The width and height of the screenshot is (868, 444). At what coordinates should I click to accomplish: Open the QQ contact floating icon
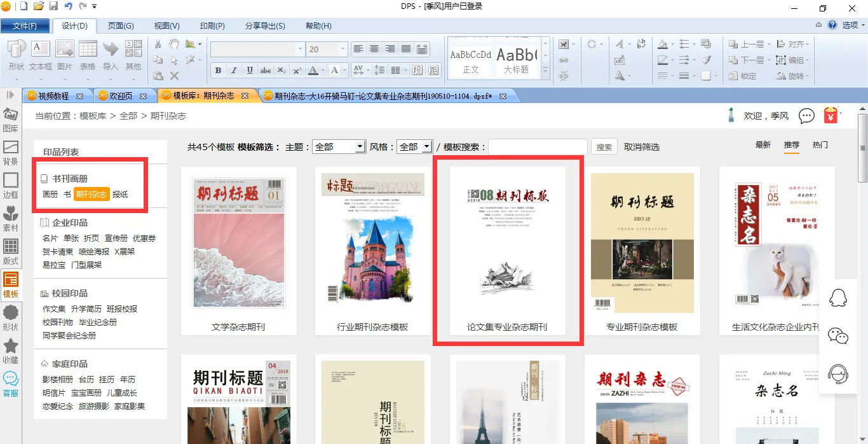click(x=838, y=298)
